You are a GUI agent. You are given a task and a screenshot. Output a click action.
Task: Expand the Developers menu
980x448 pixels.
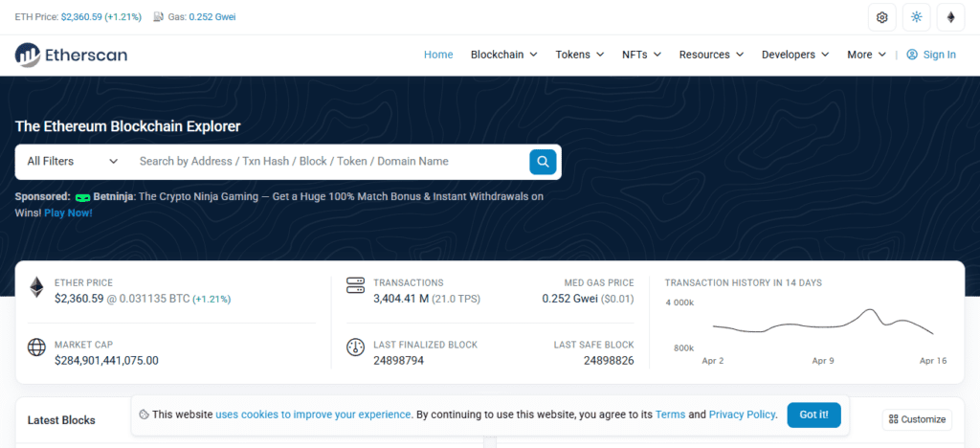(x=795, y=55)
